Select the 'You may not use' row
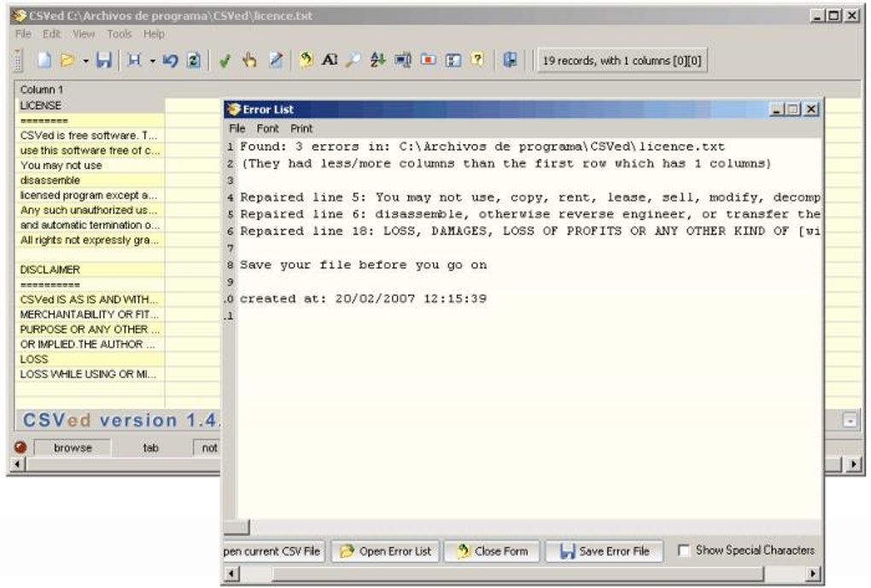Screen dimensions: 871x588 pos(90,166)
